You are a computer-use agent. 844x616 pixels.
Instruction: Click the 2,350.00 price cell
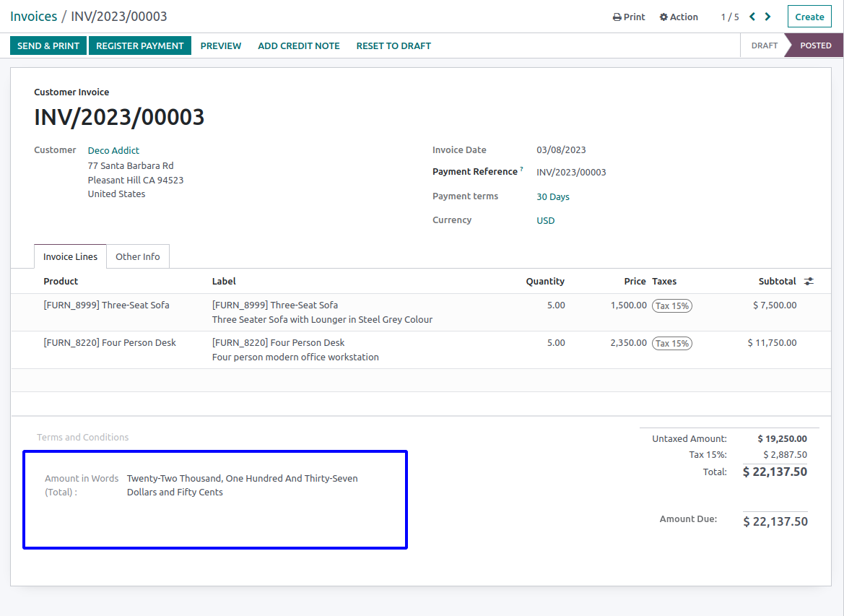(x=629, y=342)
